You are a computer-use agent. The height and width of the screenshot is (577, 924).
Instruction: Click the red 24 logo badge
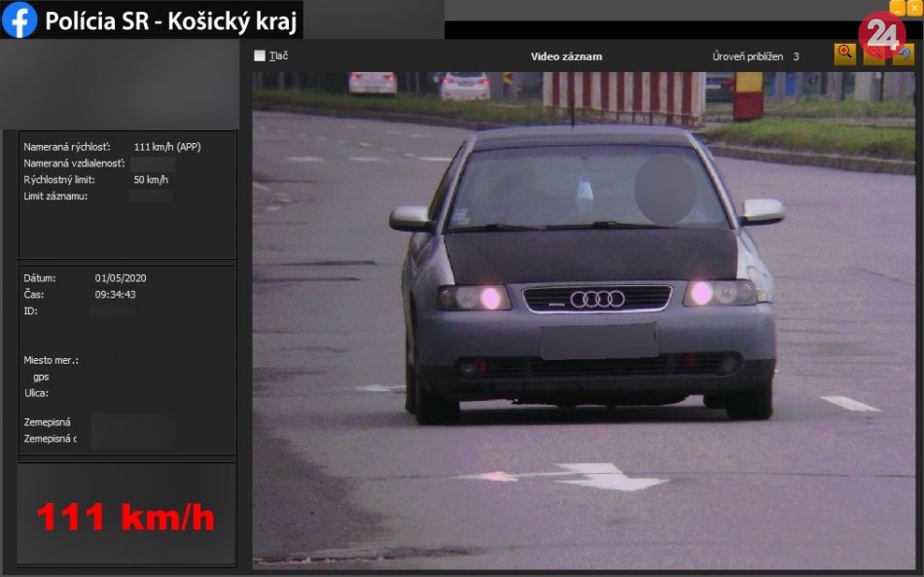[881, 34]
